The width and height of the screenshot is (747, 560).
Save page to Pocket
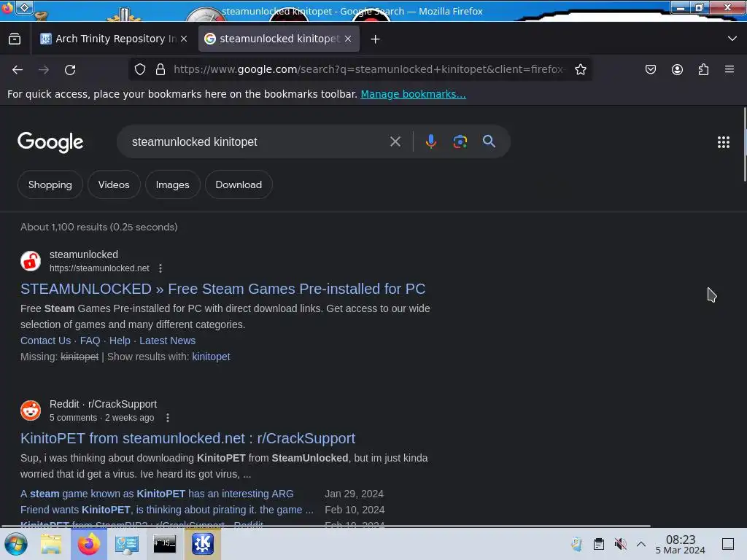tap(650, 69)
